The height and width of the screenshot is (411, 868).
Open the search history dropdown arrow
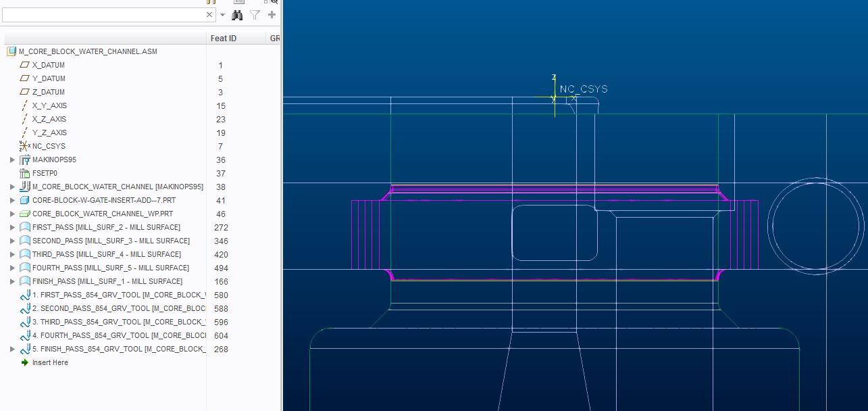[x=222, y=15]
